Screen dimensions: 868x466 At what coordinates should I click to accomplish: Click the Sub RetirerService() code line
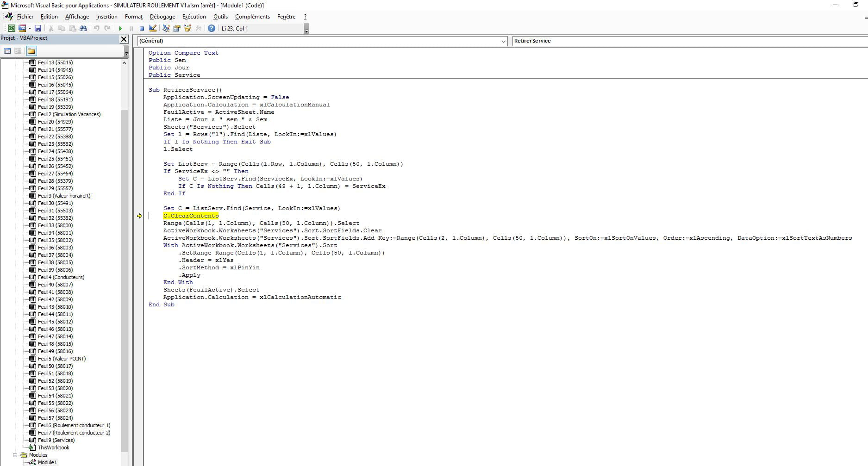pos(185,90)
